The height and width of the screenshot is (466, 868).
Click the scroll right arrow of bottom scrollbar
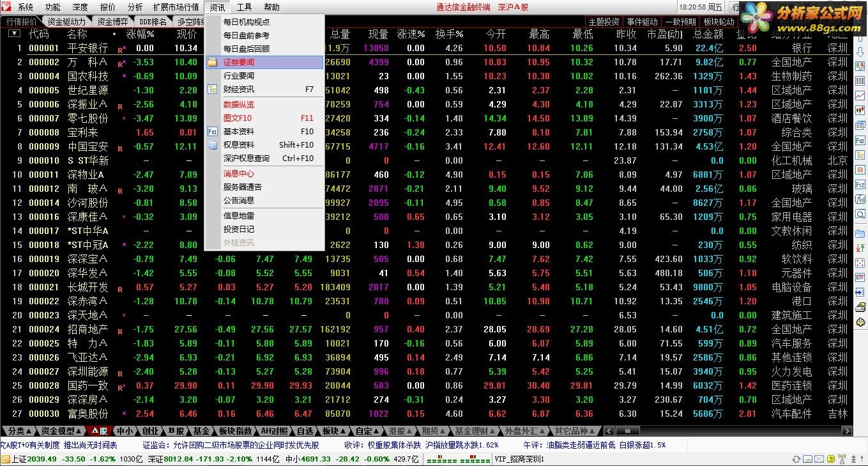click(x=848, y=431)
